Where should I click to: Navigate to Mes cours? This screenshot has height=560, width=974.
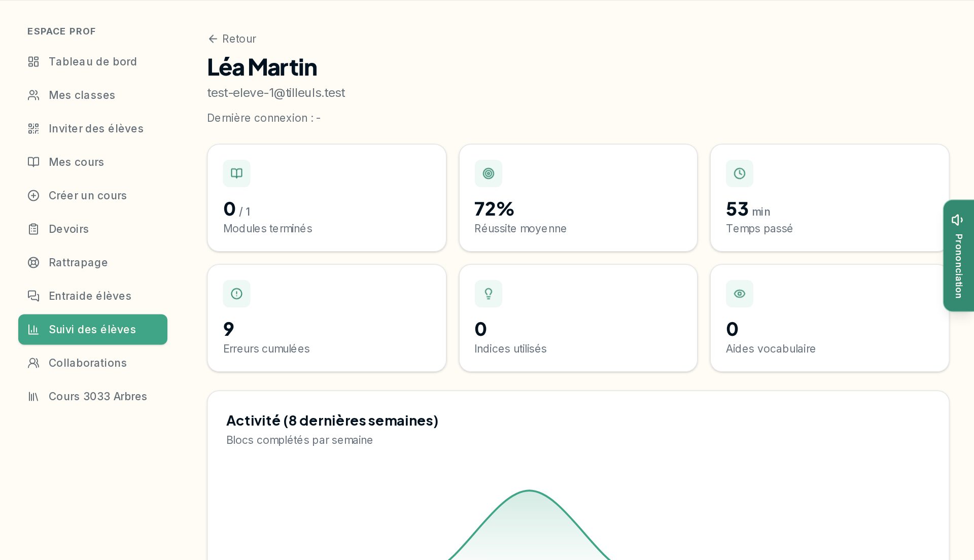(93, 162)
